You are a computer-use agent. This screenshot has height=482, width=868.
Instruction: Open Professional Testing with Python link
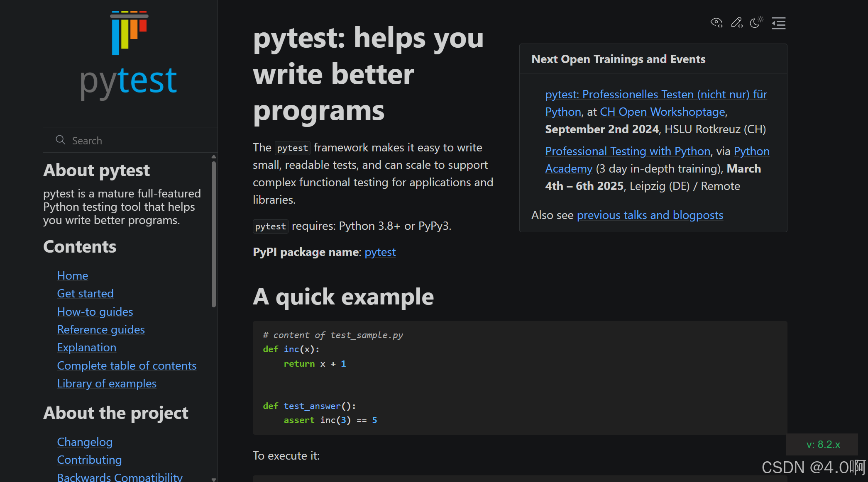(628, 151)
